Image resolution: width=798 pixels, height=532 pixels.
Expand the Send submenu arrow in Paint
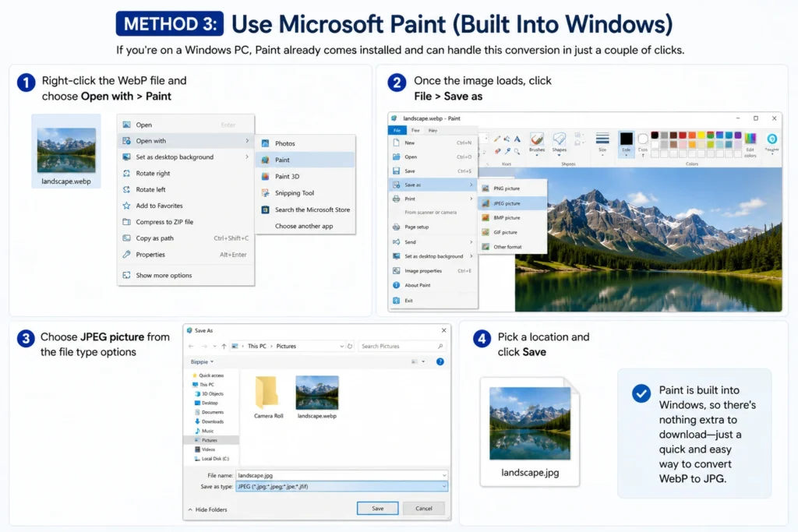pyautogui.click(x=471, y=242)
